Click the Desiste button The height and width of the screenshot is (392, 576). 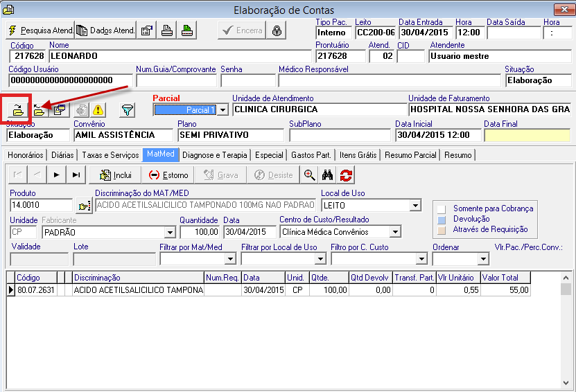point(274,175)
